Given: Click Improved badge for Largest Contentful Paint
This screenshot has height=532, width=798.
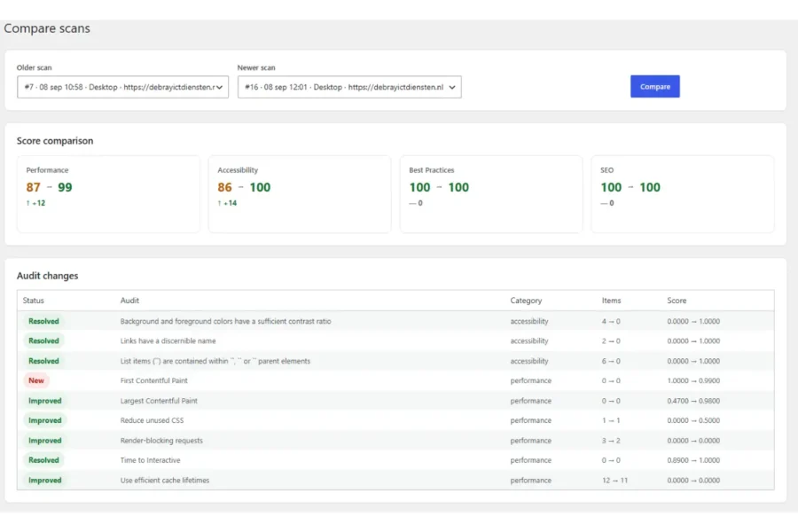Looking at the screenshot, I should tap(45, 401).
